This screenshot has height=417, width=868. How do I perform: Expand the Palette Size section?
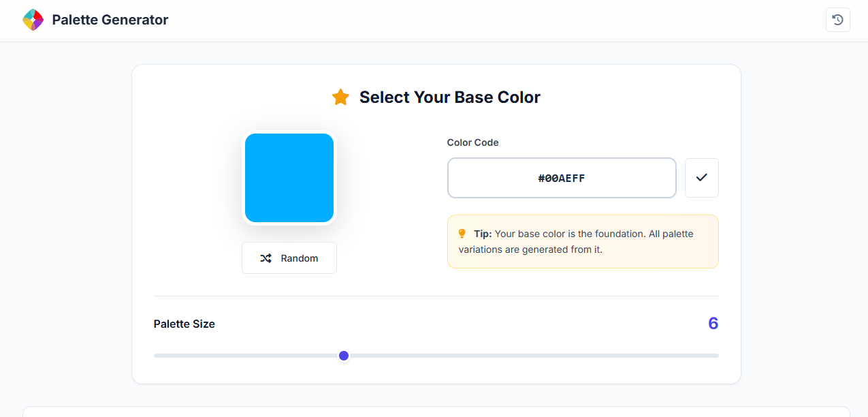click(184, 324)
